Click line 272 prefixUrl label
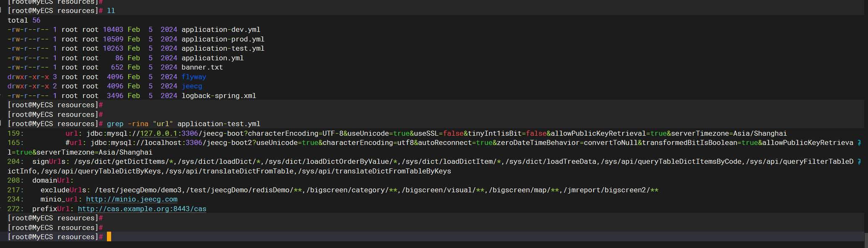 (53, 209)
